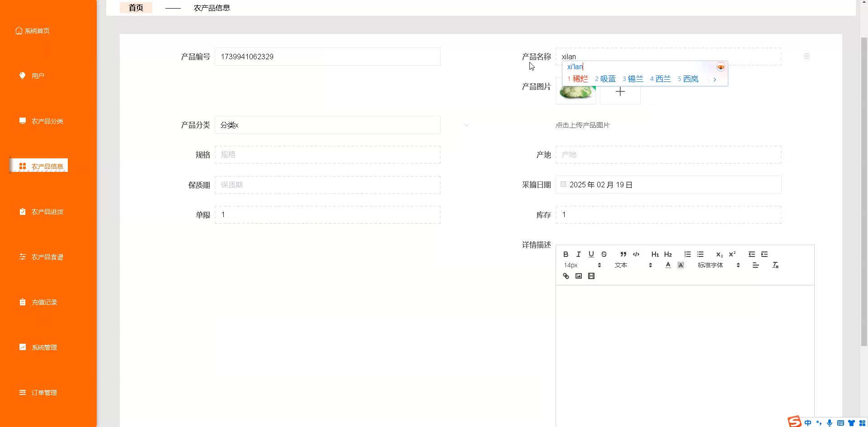Open the 农产品进货 sidebar menu
The width and height of the screenshot is (868, 427).
[x=47, y=212]
